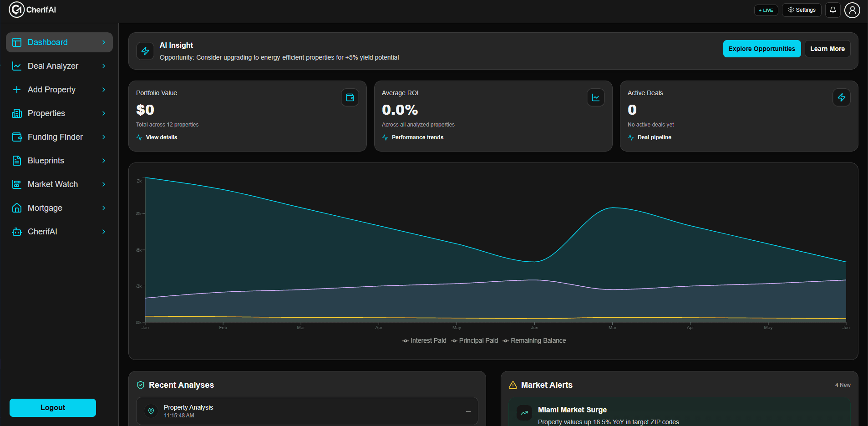The height and width of the screenshot is (426, 868).
Task: Open the Miami Market Surge alert
Action: click(x=572, y=410)
